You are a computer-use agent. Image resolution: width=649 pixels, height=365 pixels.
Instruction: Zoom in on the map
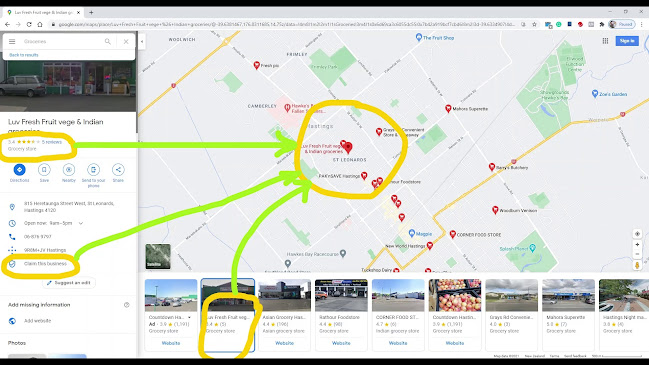pyautogui.click(x=637, y=245)
